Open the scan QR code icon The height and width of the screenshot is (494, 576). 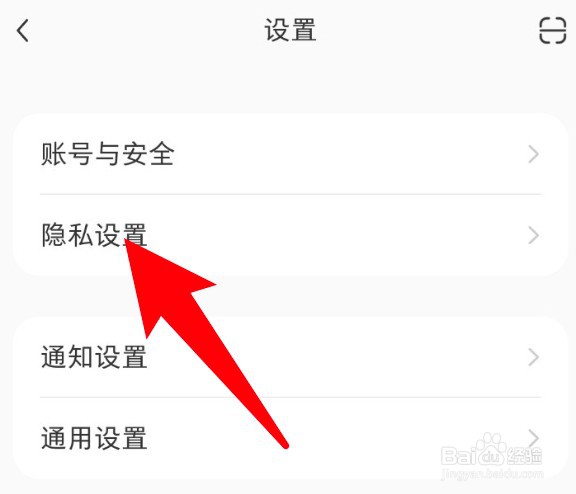552,30
